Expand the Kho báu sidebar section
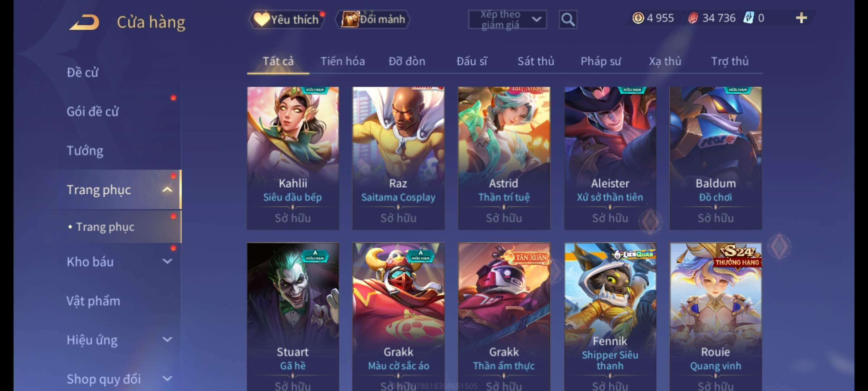This screenshot has width=868, height=391. click(167, 261)
